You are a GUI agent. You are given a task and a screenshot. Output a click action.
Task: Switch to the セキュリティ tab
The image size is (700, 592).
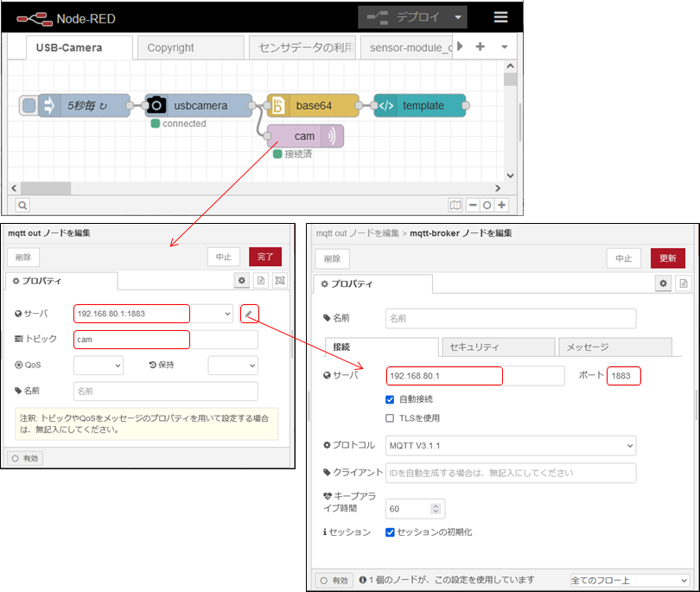(497, 347)
